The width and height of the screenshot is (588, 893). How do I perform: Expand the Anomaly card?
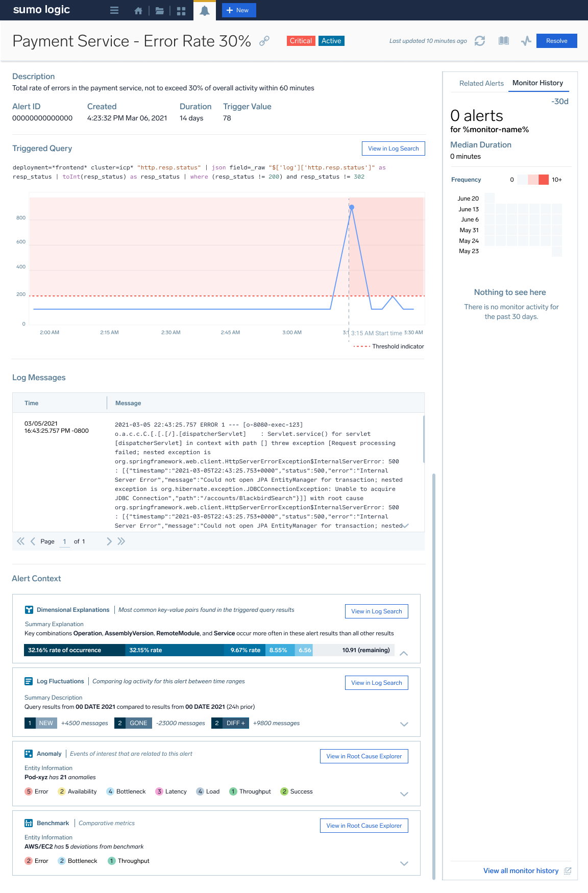[404, 794]
